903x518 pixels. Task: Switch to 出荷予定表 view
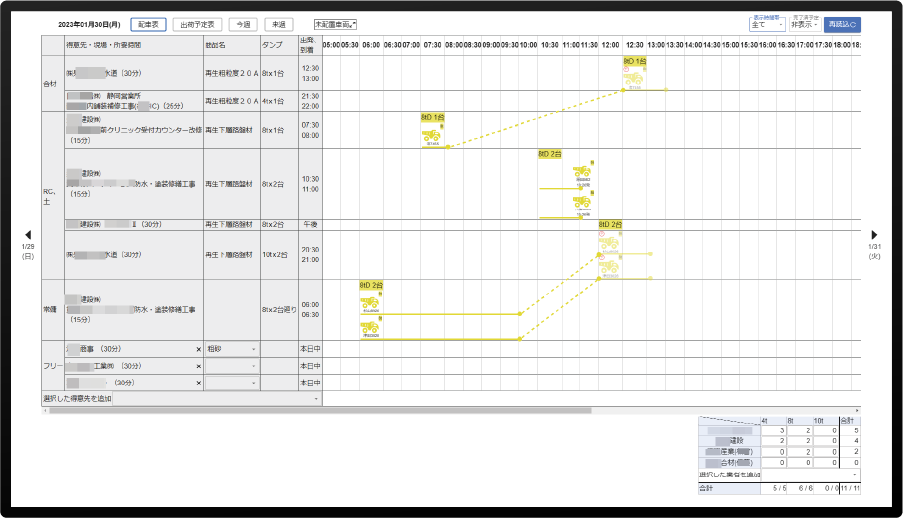(x=197, y=24)
